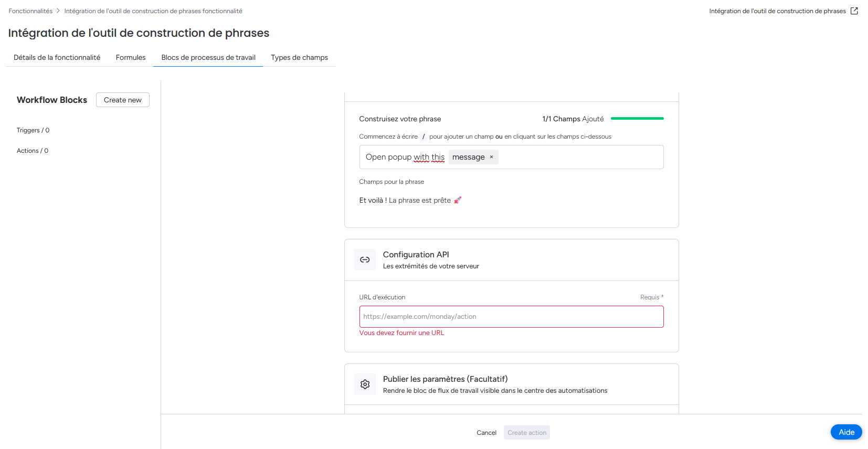Click the breadcrumb chevron after Fonctionnalités
This screenshot has width=868, height=449.
(x=58, y=11)
